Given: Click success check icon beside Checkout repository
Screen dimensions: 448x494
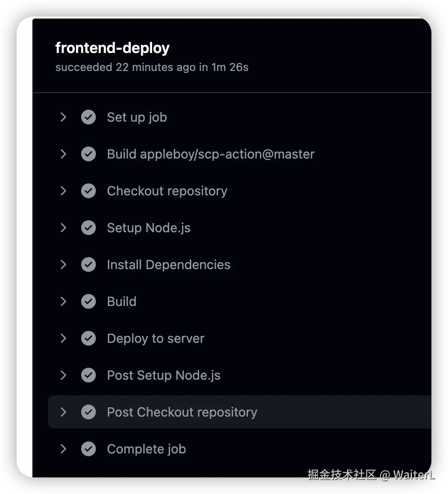Looking at the screenshot, I should pyautogui.click(x=88, y=191).
